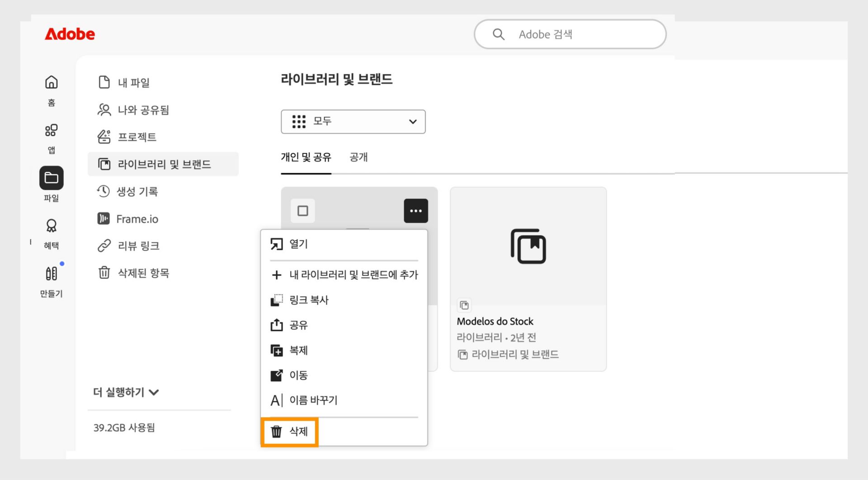868x480 pixels.
Task: Choose 내 라이브러리 및 브랜드에 추가
Action: (x=344, y=275)
